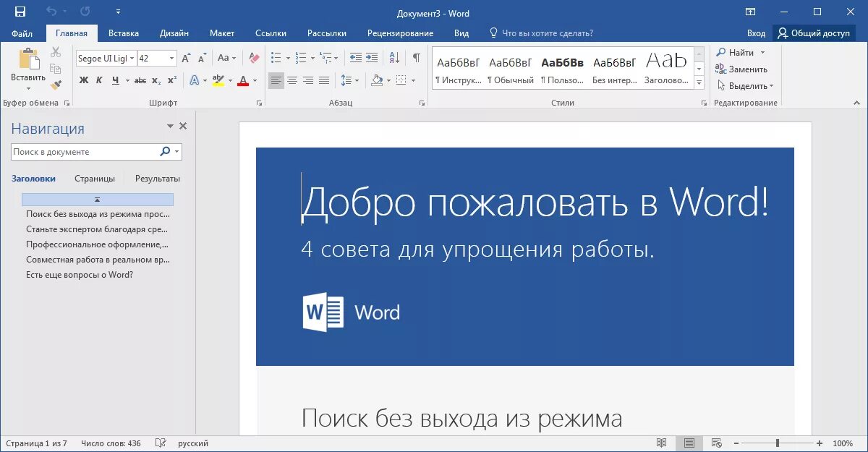The image size is (868, 452).
Task: Select the Format Painter icon
Action: [x=56, y=84]
